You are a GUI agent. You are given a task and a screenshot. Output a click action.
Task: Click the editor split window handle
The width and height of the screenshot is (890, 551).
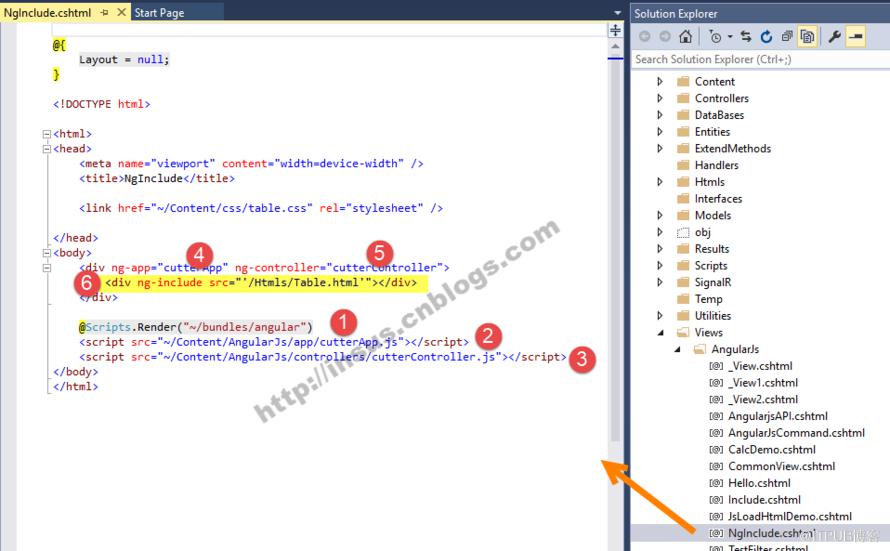coord(615,30)
